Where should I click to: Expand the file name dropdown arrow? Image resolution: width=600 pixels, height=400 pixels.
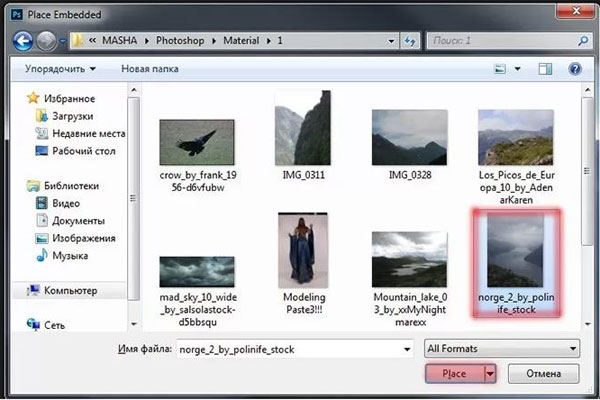tap(407, 349)
